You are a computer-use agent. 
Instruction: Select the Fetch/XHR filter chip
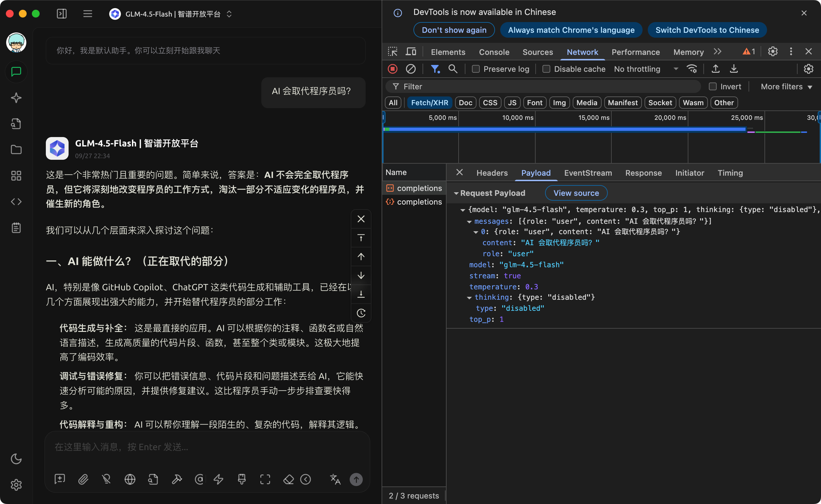point(429,103)
